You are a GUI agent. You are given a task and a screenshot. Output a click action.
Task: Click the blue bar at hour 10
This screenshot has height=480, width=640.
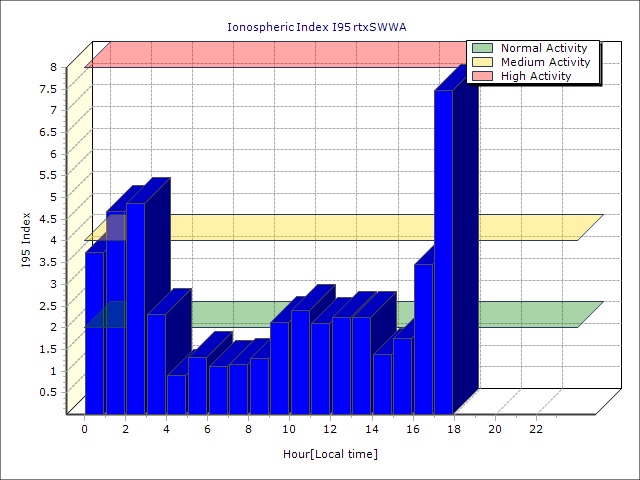279,367
